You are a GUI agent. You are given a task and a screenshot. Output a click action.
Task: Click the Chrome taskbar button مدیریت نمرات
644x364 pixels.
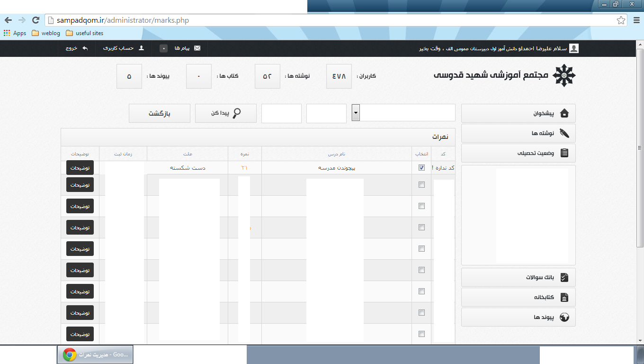pos(95,355)
